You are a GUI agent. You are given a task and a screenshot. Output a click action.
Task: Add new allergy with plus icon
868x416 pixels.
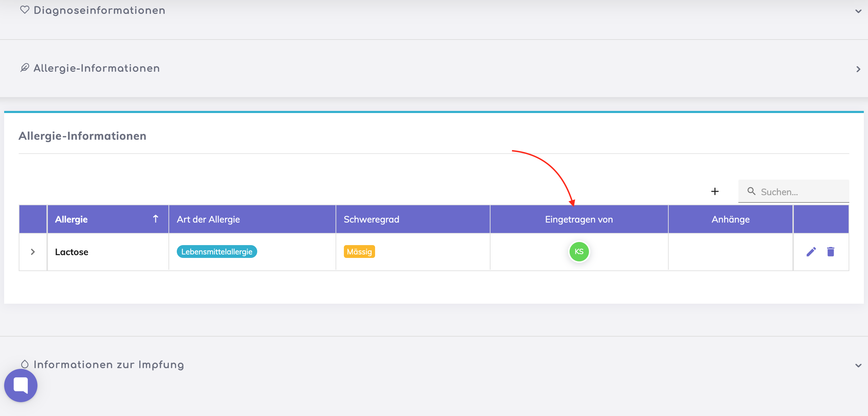(715, 191)
